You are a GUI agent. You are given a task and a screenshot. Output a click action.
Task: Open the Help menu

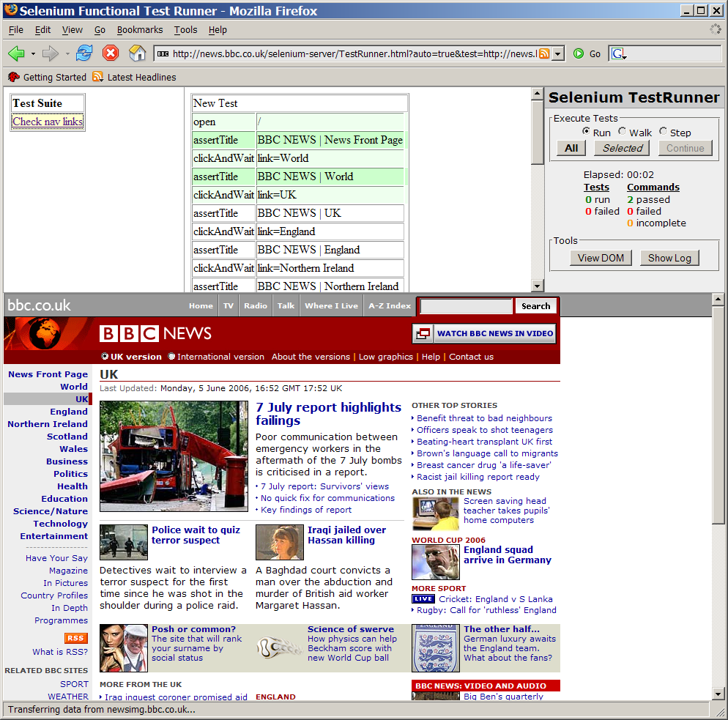tap(218, 30)
